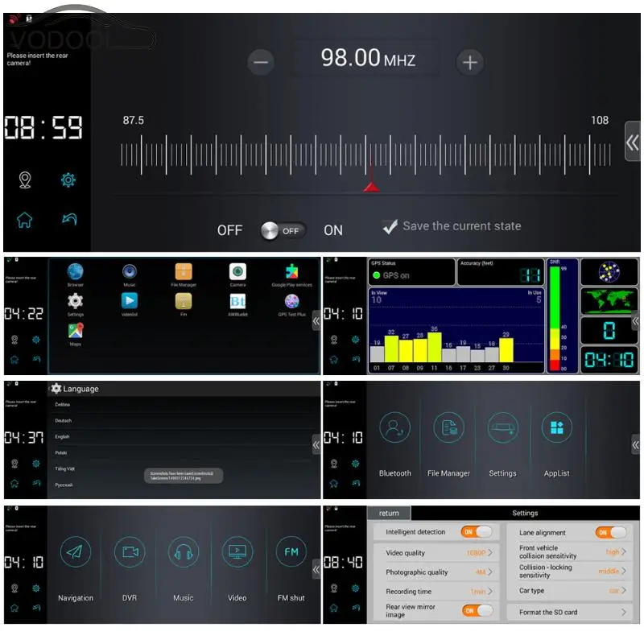Open Google Play services app
644x644 pixels.
click(292, 275)
